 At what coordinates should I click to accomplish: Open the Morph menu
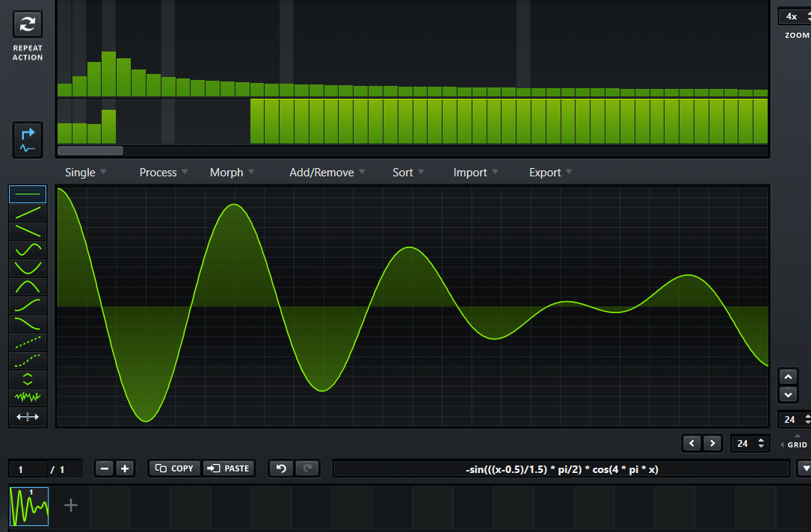(x=232, y=172)
